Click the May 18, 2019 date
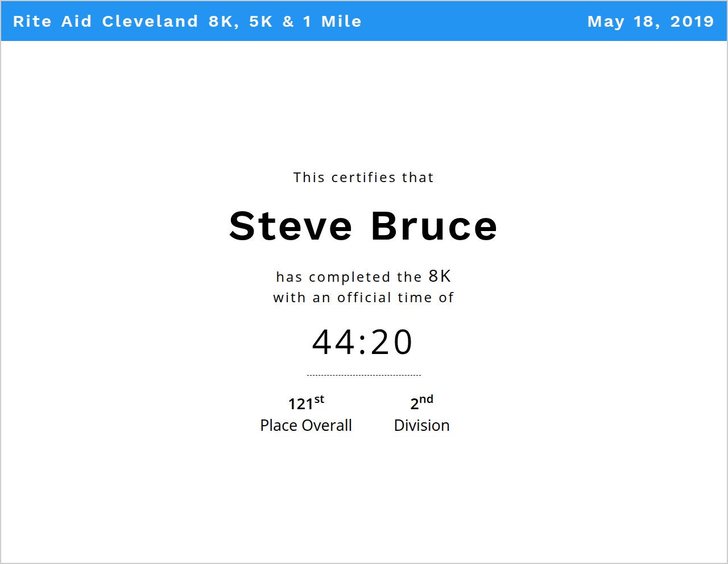The image size is (728, 564). [650, 22]
